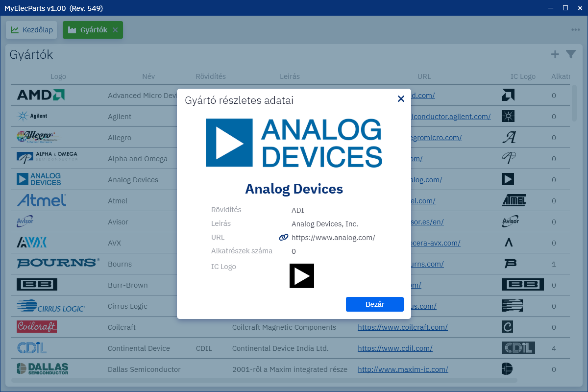Click the Leirás column header
Screen dimensions: 588x392
click(290, 76)
